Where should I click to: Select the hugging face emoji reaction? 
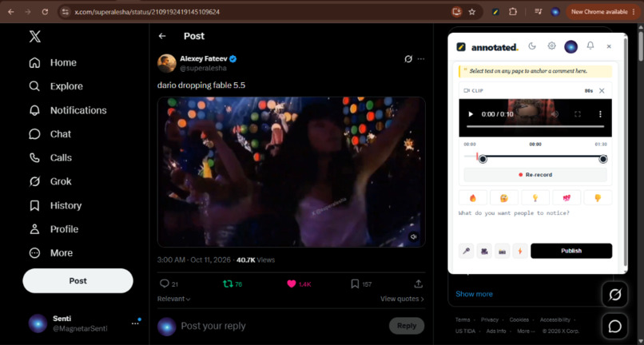point(504,197)
